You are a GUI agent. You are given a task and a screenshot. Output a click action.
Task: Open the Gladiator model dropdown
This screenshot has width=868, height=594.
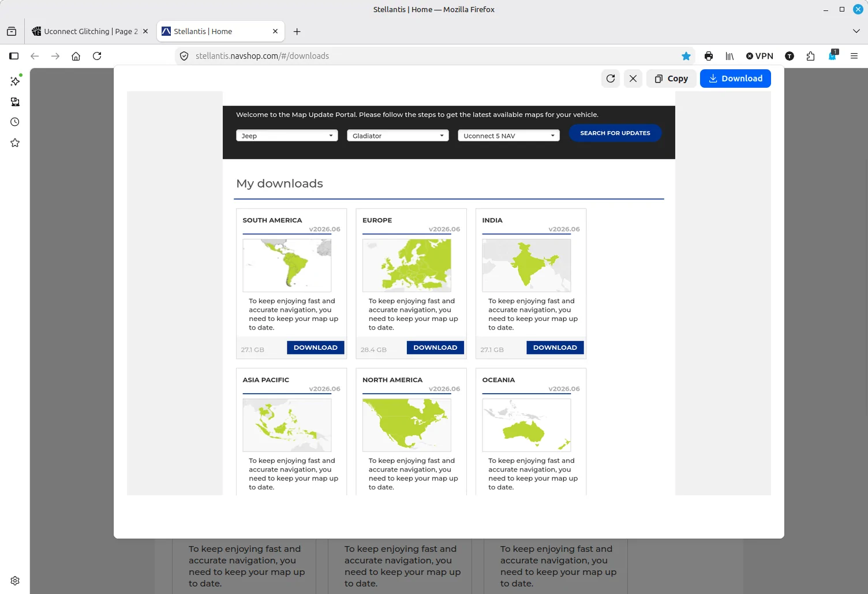pos(398,136)
